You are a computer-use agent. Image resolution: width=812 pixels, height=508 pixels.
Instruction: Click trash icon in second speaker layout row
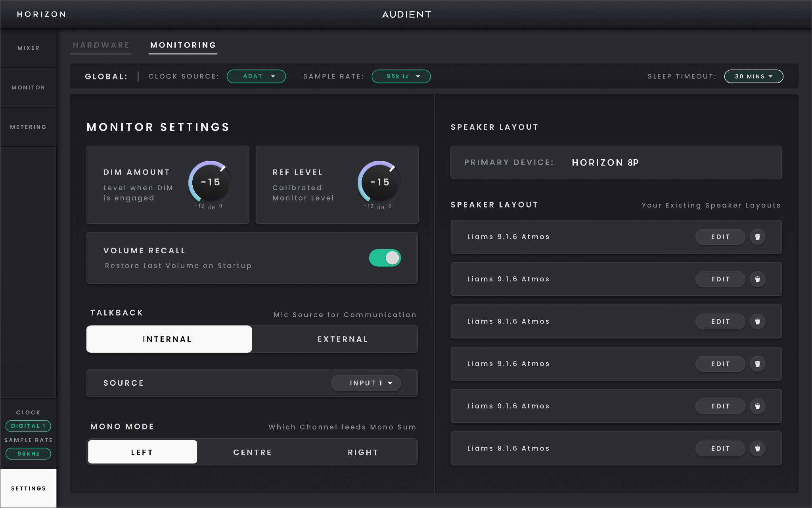(757, 279)
